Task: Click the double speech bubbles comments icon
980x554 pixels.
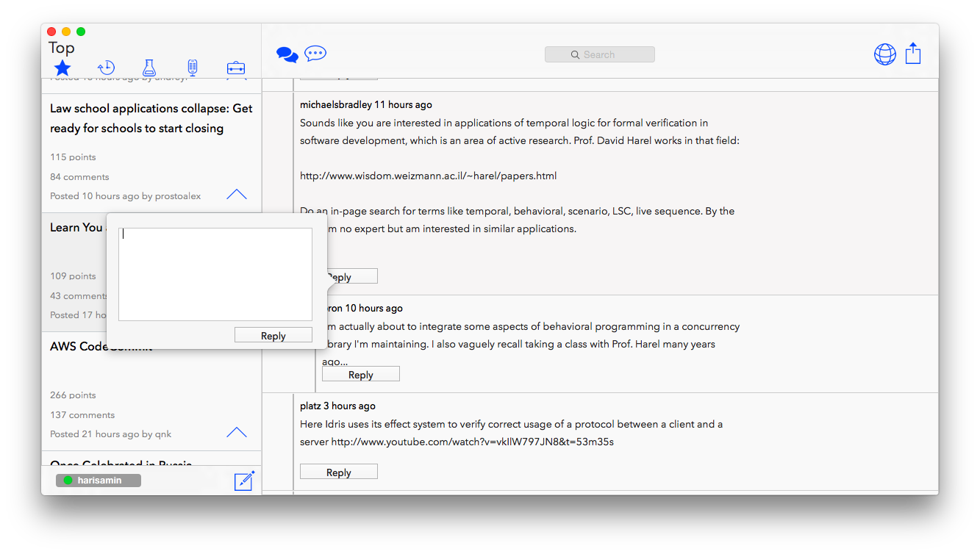Action: 287,54
